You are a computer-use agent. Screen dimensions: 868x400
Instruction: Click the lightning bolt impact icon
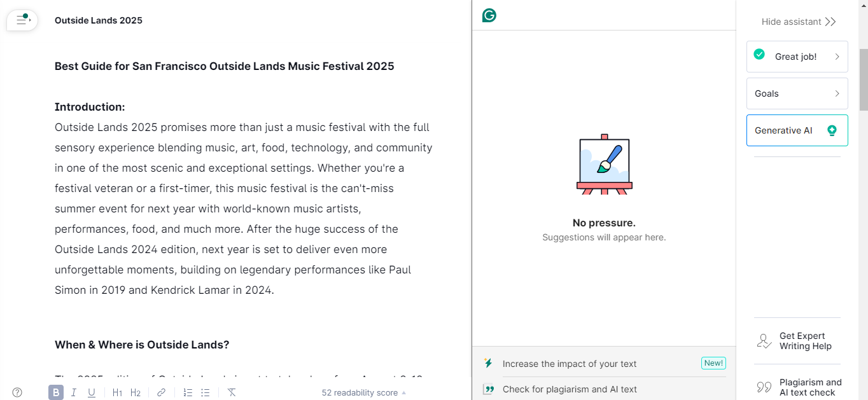tap(488, 363)
